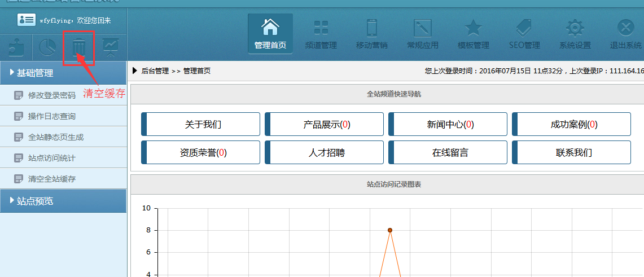
Task: Open 管理首页 home icon
Action: point(270,34)
